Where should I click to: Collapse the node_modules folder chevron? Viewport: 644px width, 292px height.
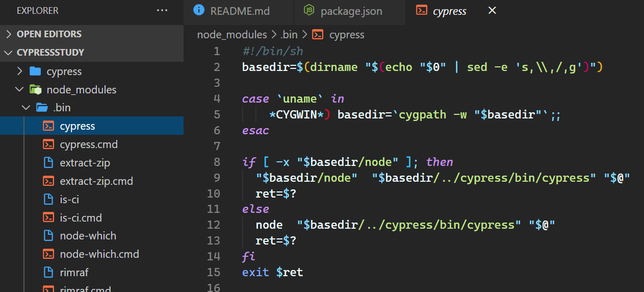(19, 89)
